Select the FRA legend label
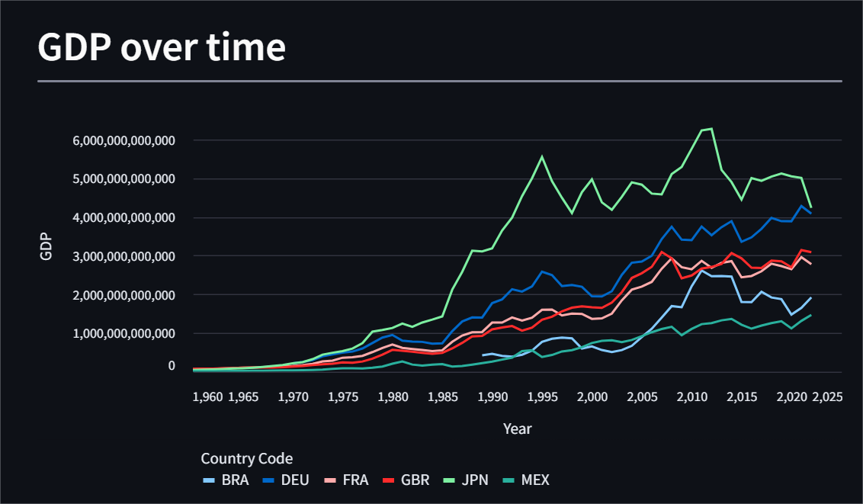Viewport: 863px width, 504px height. click(355, 480)
